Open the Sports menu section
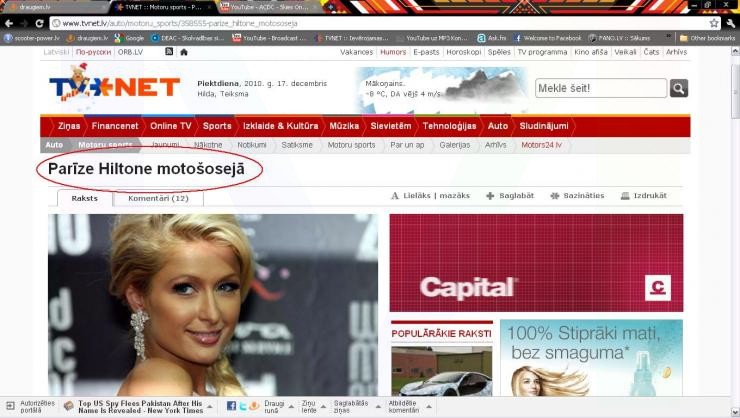This screenshot has width=740, height=418. [x=216, y=126]
